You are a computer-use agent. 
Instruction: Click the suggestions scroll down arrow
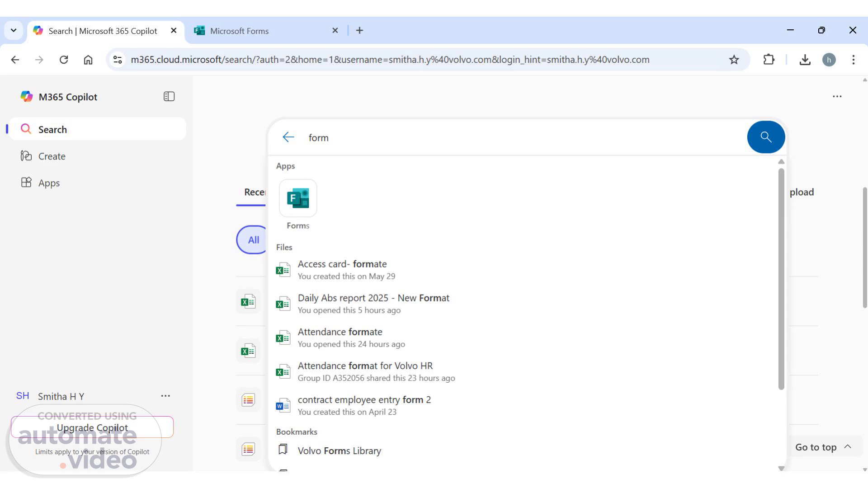[781, 469]
